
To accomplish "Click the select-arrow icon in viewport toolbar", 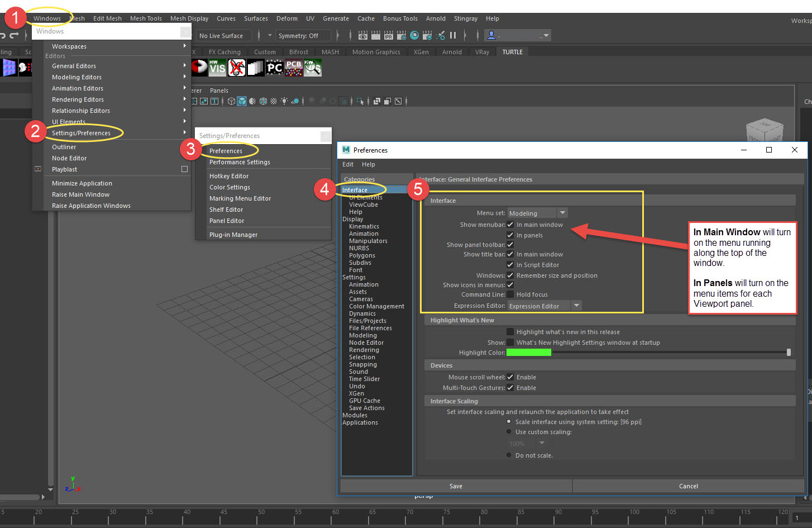I will click(x=360, y=101).
